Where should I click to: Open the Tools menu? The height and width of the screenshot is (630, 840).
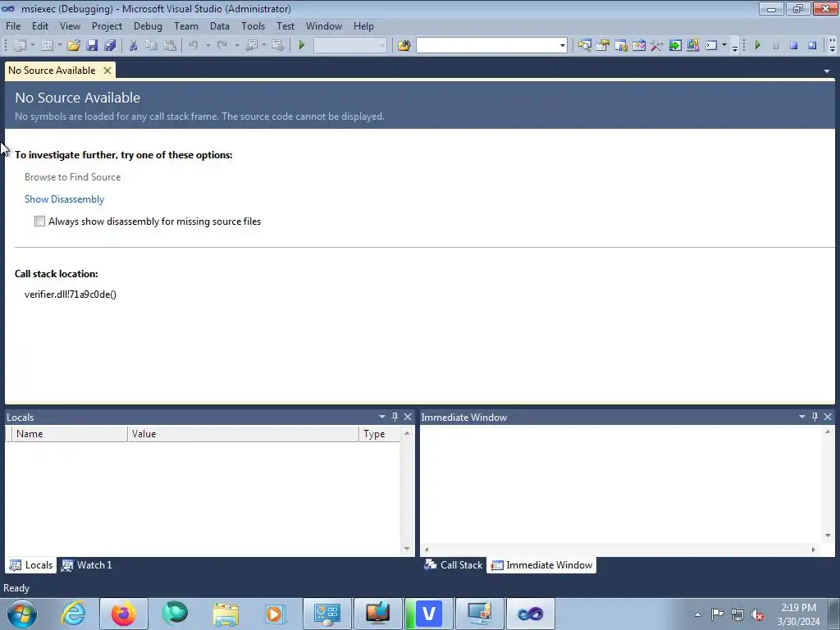coord(253,25)
